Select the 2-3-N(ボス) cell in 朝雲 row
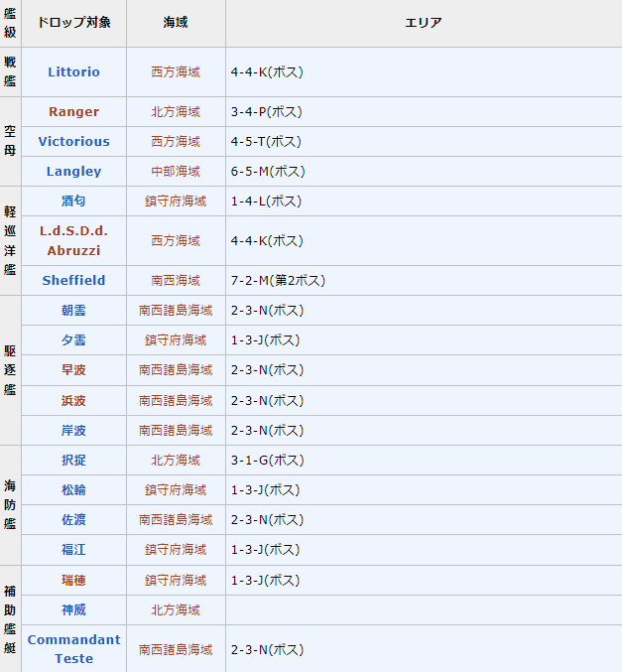 click(x=424, y=311)
